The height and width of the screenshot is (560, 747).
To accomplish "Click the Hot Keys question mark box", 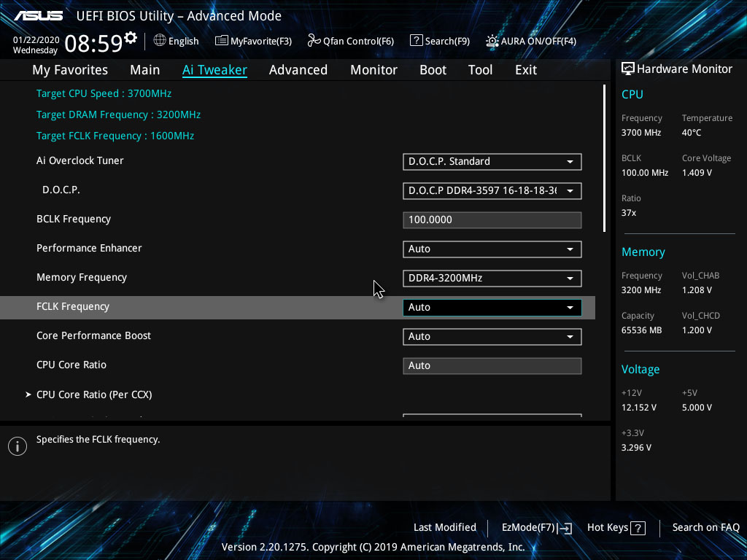I will (638, 528).
